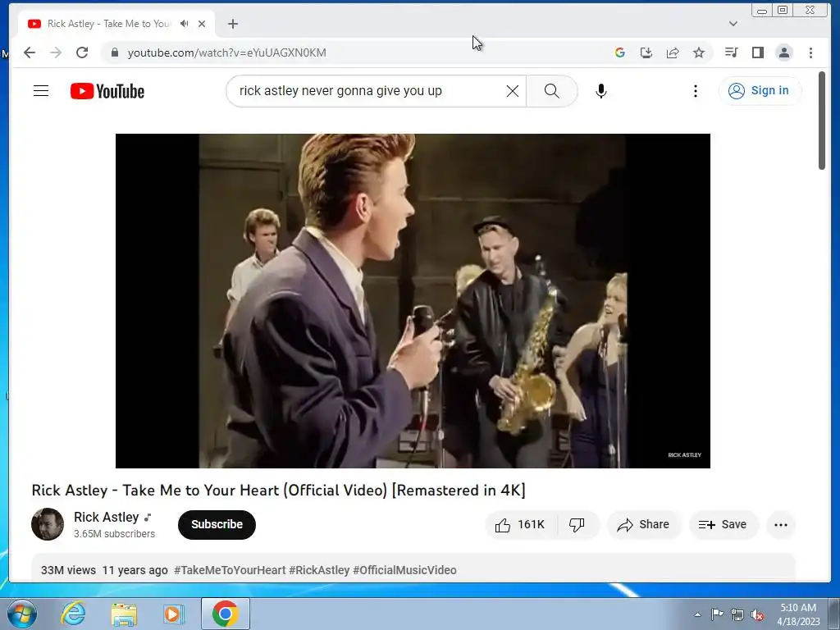Install app icon in address bar
Screen dimensions: 840x630
646,52
